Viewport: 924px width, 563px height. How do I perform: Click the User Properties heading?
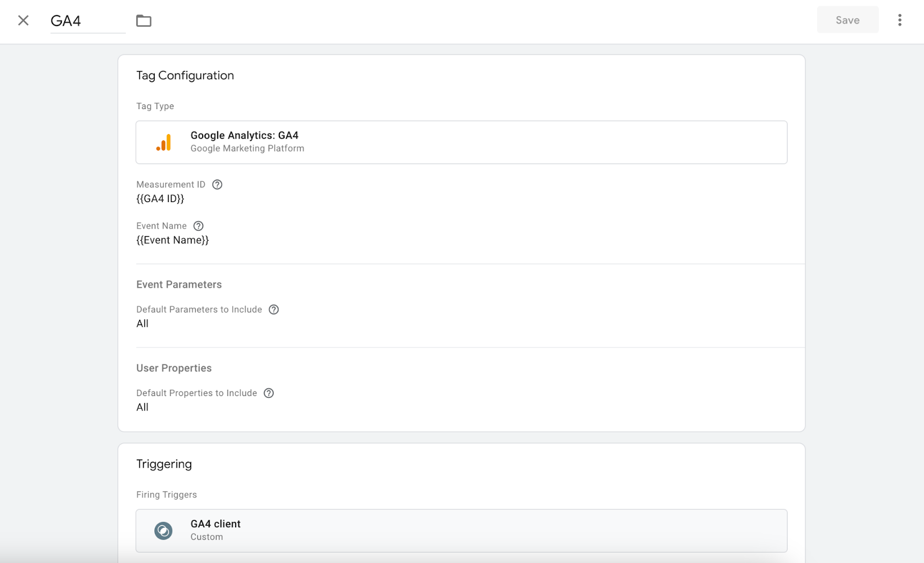[x=174, y=368]
